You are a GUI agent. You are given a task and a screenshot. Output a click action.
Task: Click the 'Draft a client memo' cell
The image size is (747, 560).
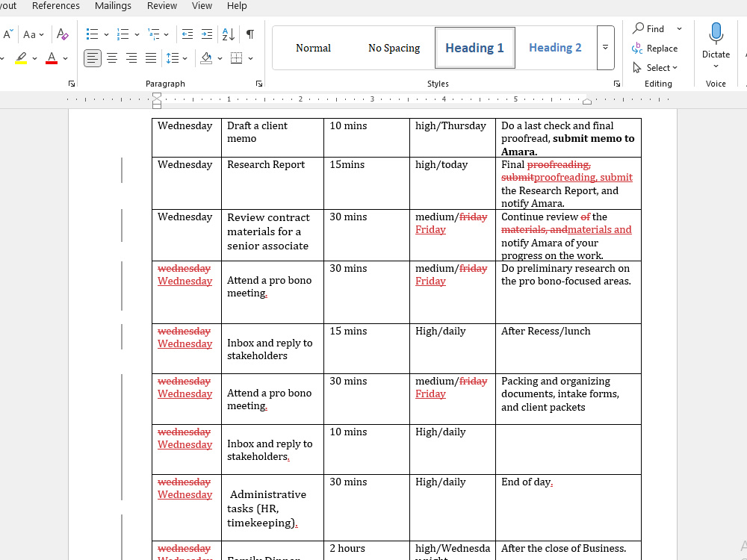pos(273,138)
